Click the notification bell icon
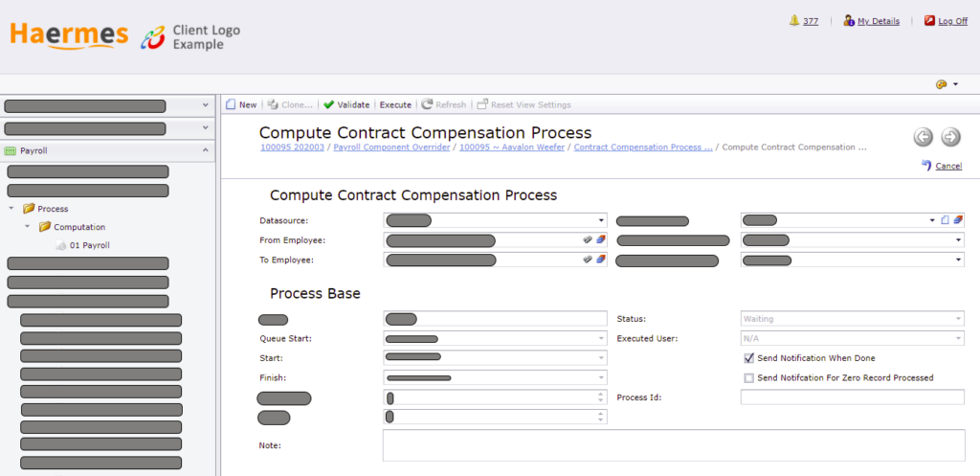The image size is (980, 476). [794, 21]
